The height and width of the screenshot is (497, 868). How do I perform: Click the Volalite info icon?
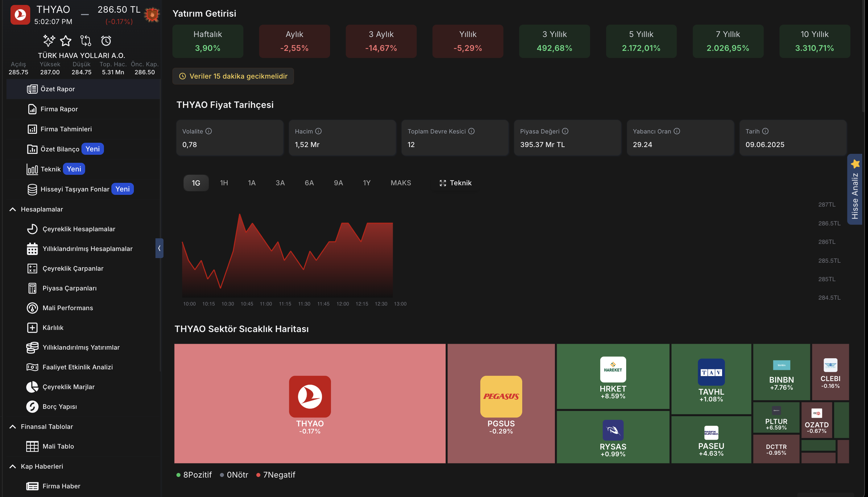click(x=209, y=131)
